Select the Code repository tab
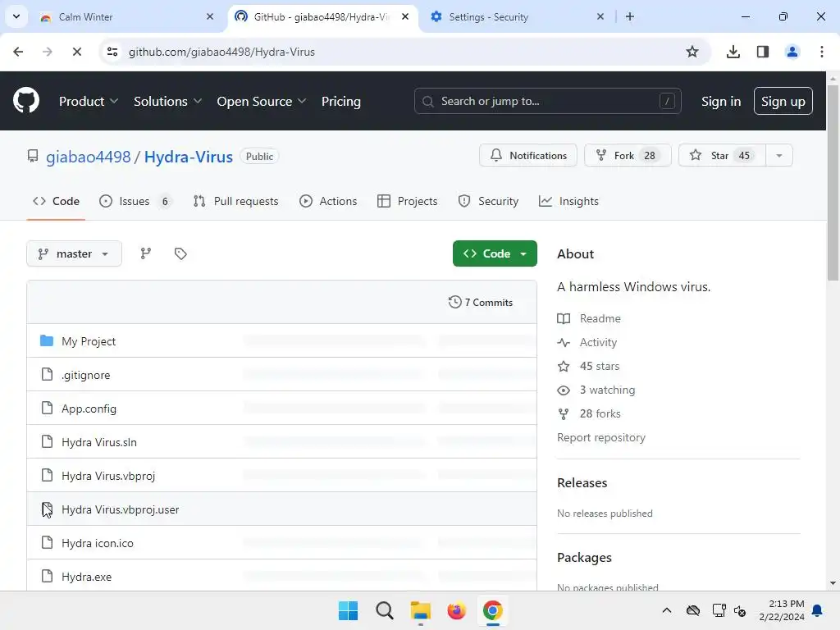Viewport: 840px width, 630px height. point(57,201)
